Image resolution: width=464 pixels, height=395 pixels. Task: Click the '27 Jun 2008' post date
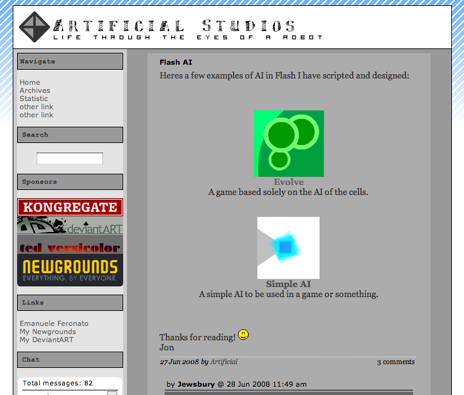179,362
